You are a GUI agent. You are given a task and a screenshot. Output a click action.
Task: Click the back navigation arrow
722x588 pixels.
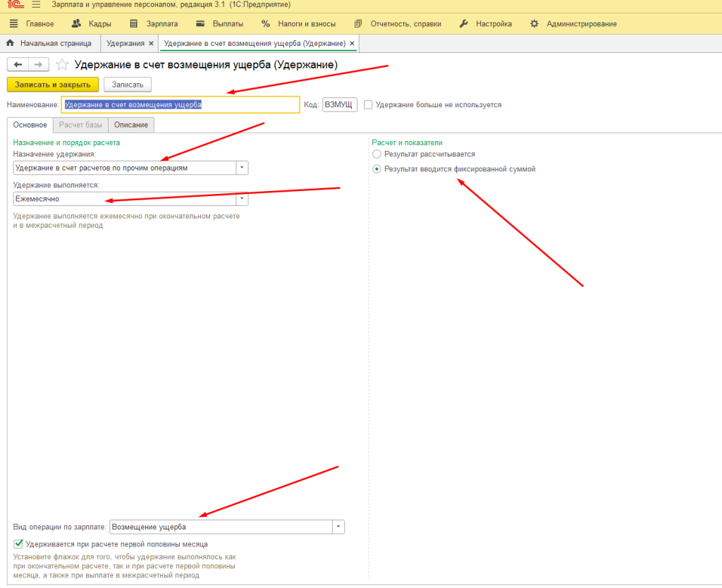pyautogui.click(x=18, y=64)
